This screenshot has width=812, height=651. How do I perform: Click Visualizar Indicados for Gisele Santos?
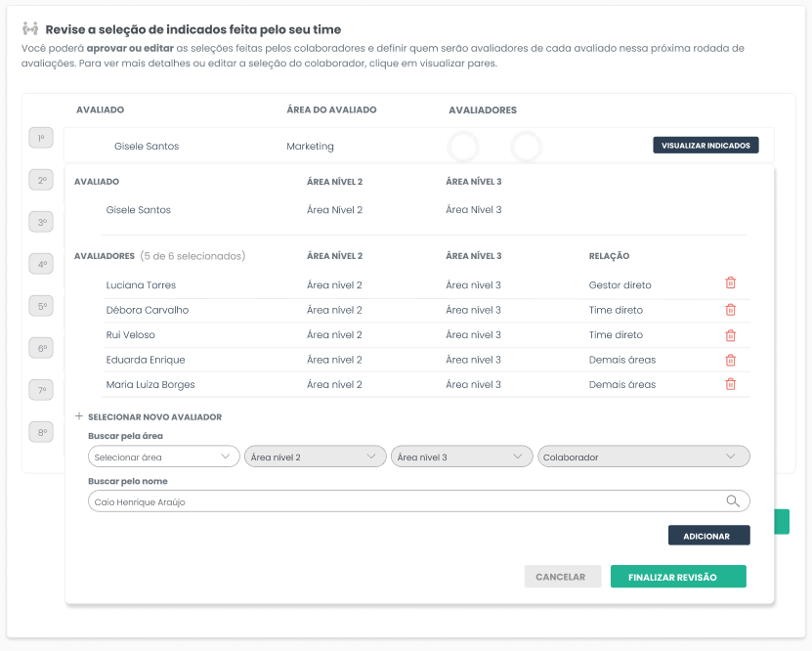click(705, 146)
